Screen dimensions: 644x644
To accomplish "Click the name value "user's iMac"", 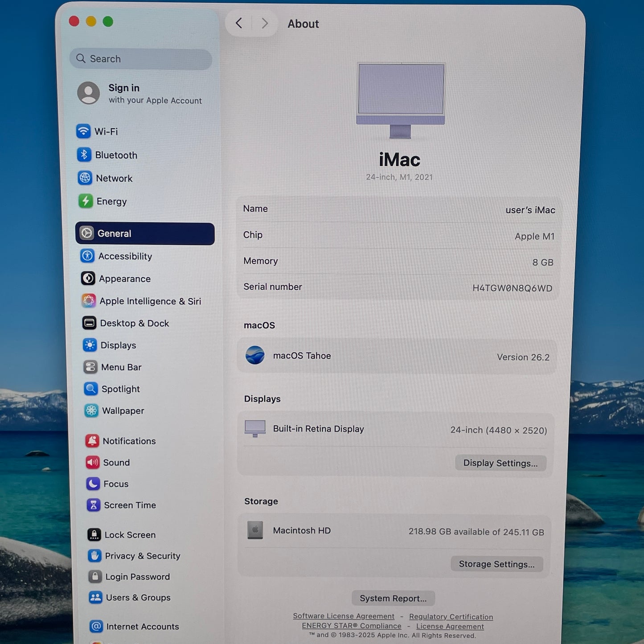I will [530, 210].
